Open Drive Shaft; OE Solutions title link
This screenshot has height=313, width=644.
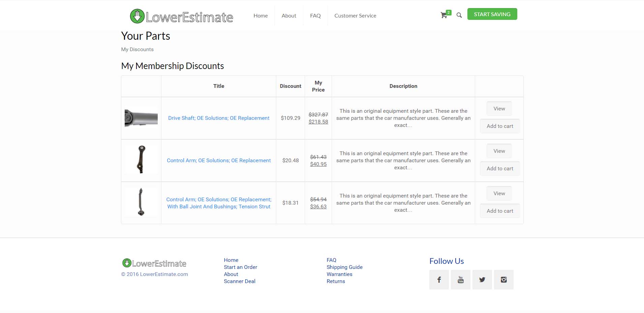(x=219, y=118)
